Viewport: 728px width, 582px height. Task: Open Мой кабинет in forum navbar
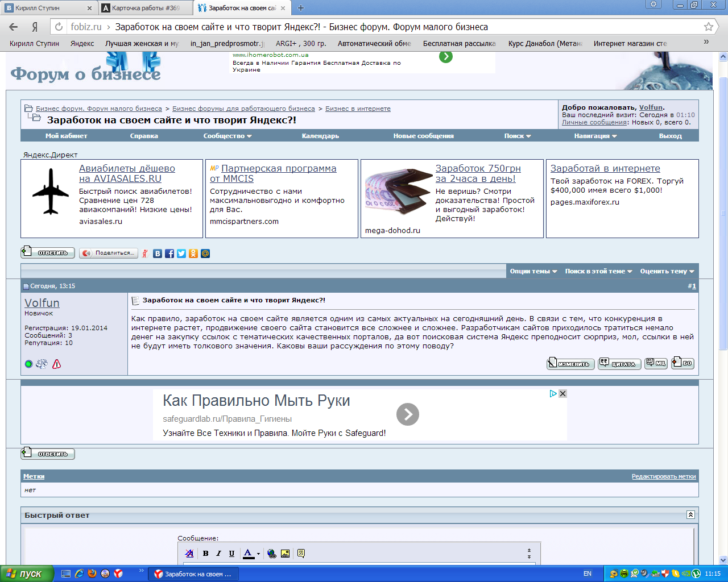(67, 136)
